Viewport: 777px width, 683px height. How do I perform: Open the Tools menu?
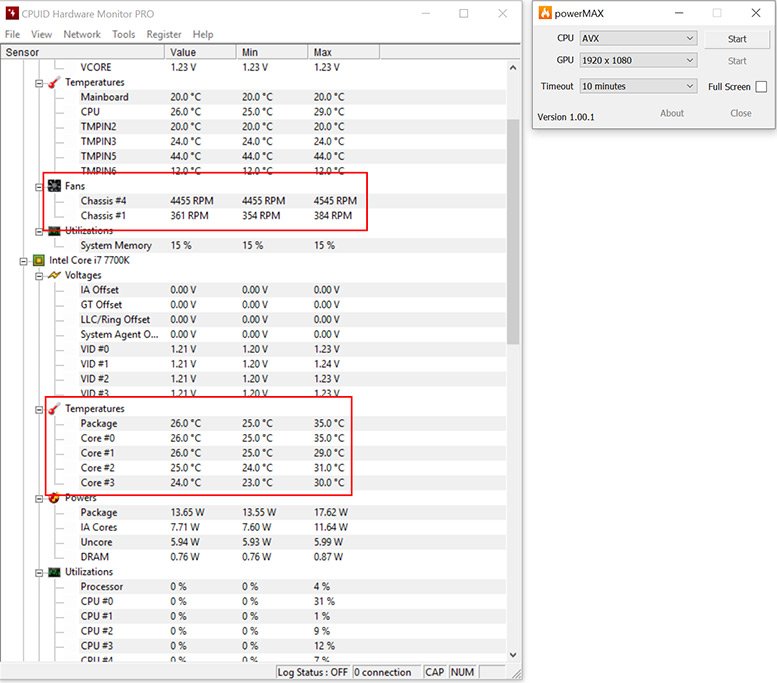click(x=123, y=34)
